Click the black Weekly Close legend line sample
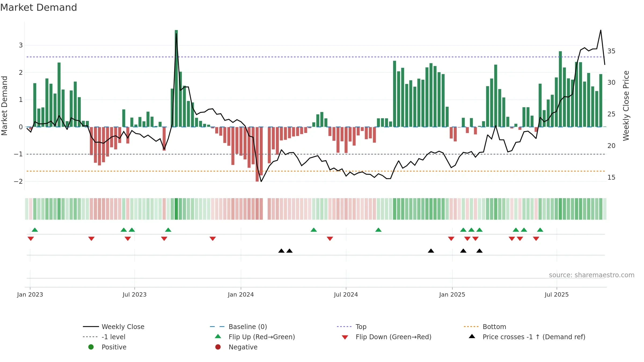644x362 pixels. click(x=91, y=327)
